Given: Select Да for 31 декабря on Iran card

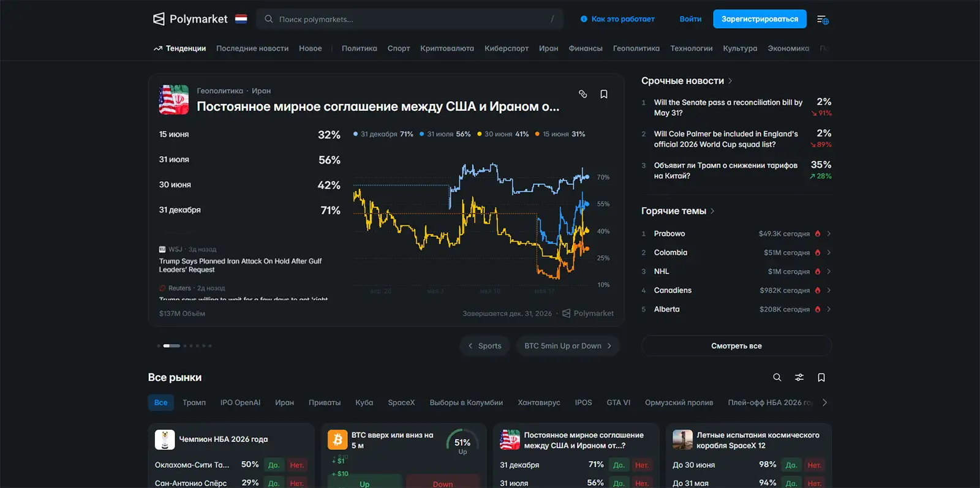Looking at the screenshot, I should (619, 465).
